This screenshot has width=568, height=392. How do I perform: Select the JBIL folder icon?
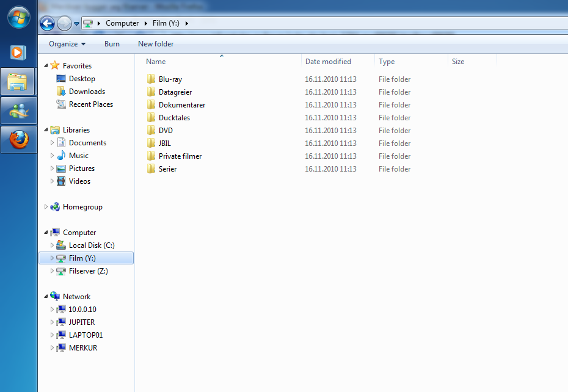click(151, 143)
